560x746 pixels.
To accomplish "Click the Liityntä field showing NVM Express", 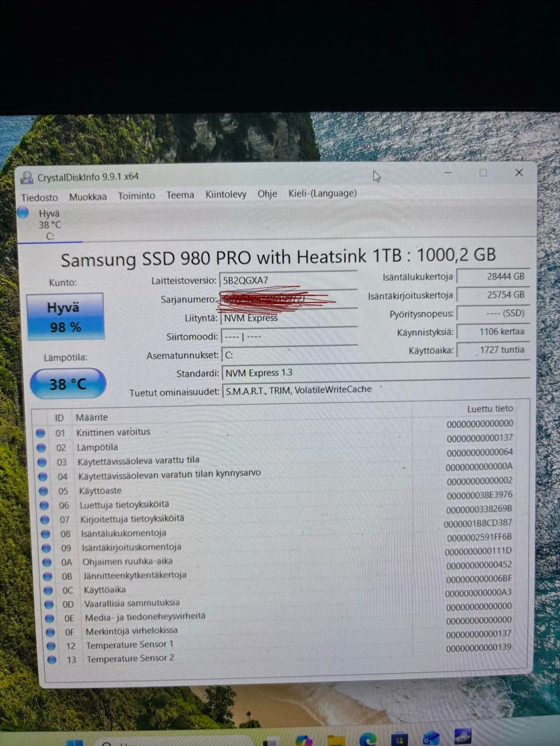I will (289, 318).
